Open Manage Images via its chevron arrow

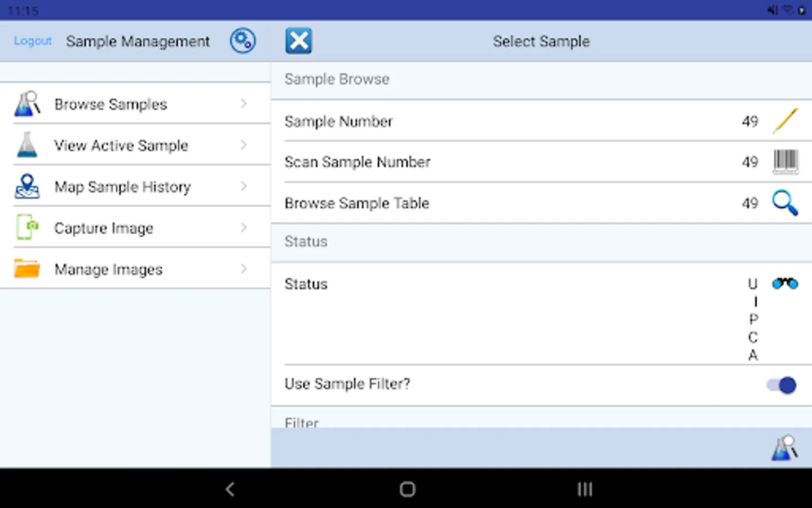coord(243,269)
